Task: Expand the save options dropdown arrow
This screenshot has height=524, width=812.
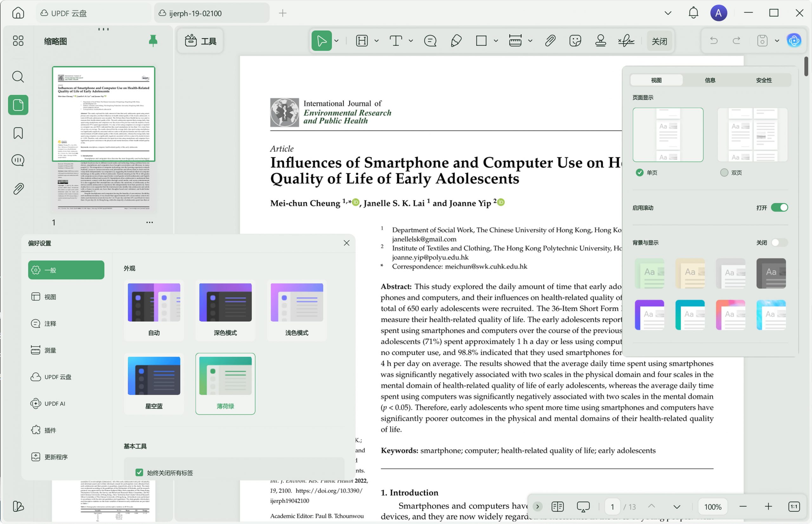Action: [x=777, y=41]
